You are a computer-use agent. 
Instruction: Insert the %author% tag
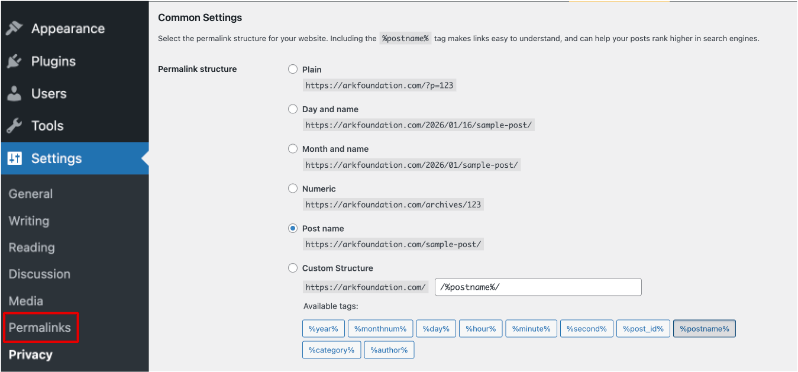tap(389, 350)
